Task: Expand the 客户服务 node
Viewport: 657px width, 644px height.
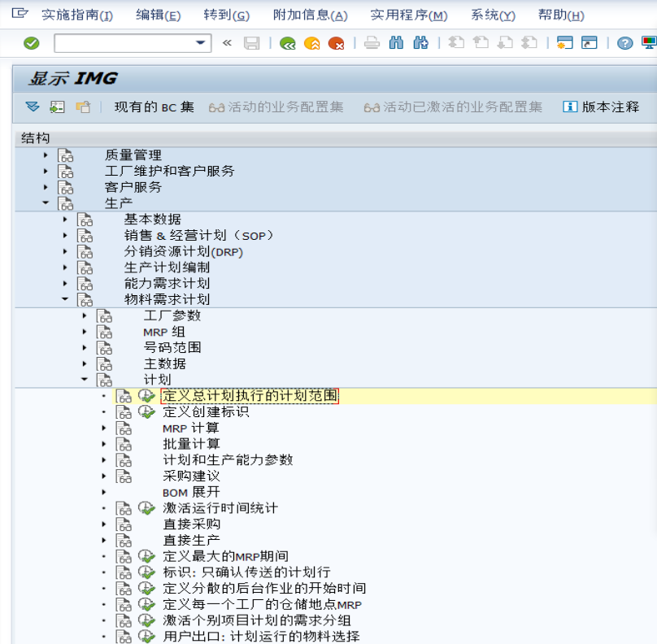Action: [46, 187]
